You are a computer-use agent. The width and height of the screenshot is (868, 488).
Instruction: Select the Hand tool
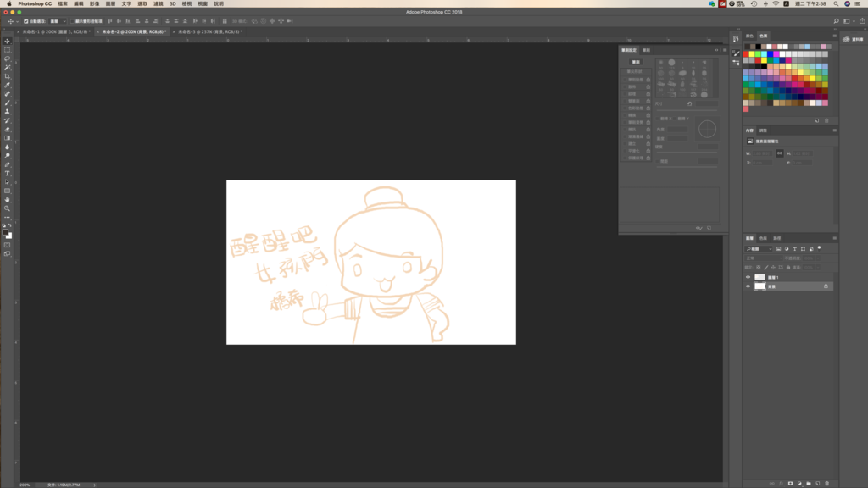(8, 199)
